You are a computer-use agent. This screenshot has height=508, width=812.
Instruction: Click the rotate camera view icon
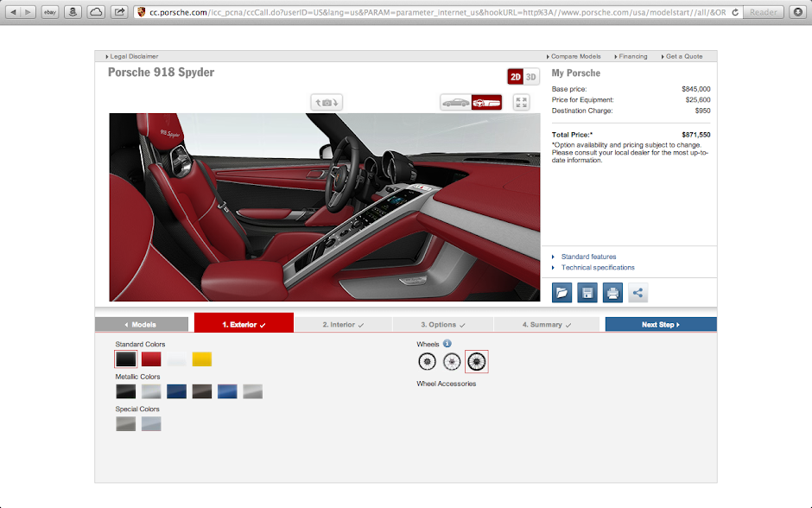pos(327,103)
